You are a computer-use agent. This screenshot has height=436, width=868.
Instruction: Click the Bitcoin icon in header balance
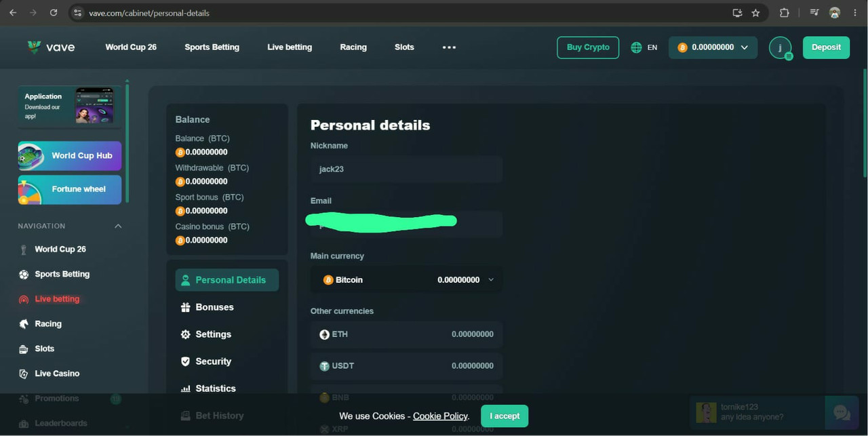click(x=682, y=47)
